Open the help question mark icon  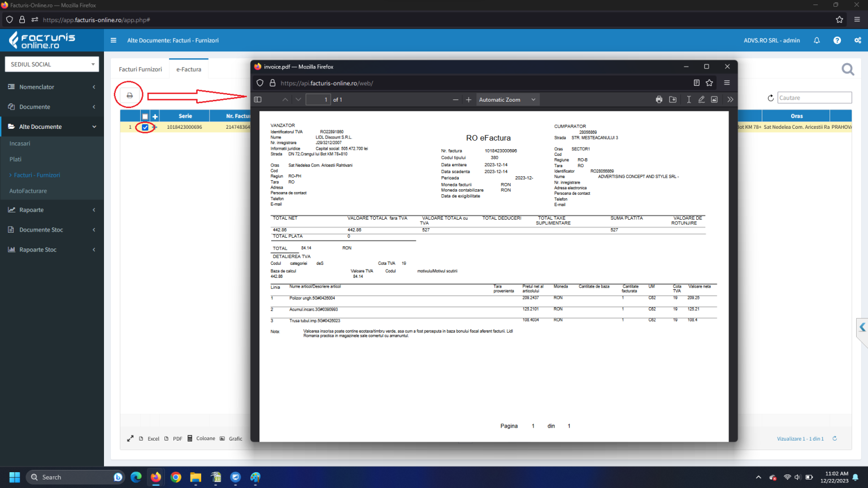point(837,41)
